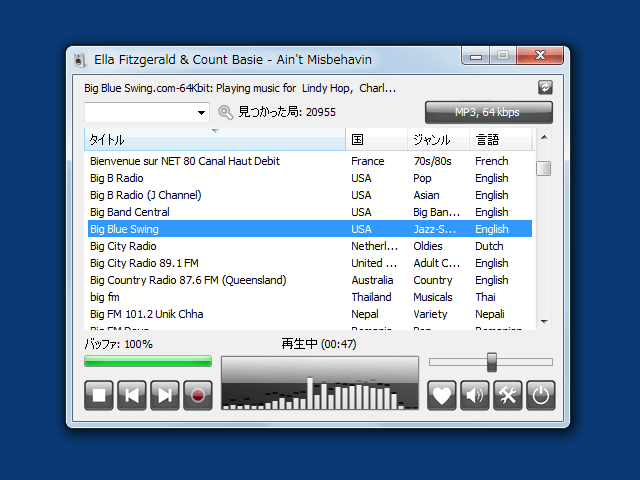Select Bienvenue sur NET 80 Canal Haut Debit

pos(309,161)
